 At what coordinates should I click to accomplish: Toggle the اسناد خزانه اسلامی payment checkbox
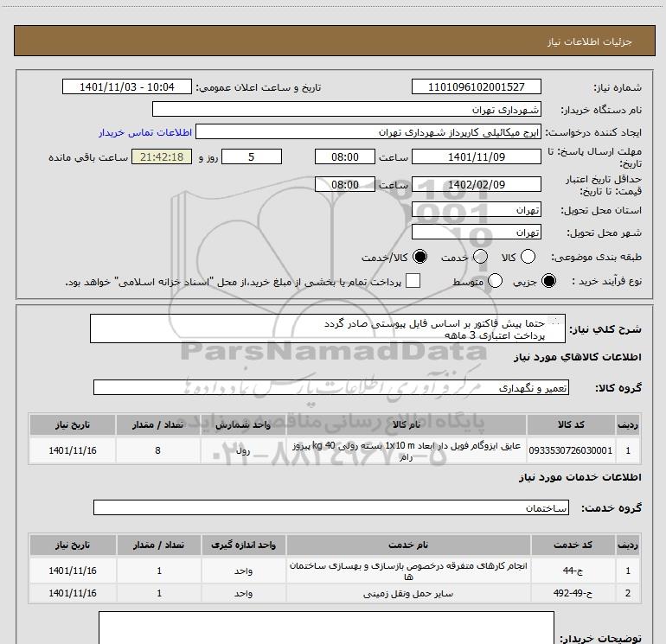click(x=413, y=281)
